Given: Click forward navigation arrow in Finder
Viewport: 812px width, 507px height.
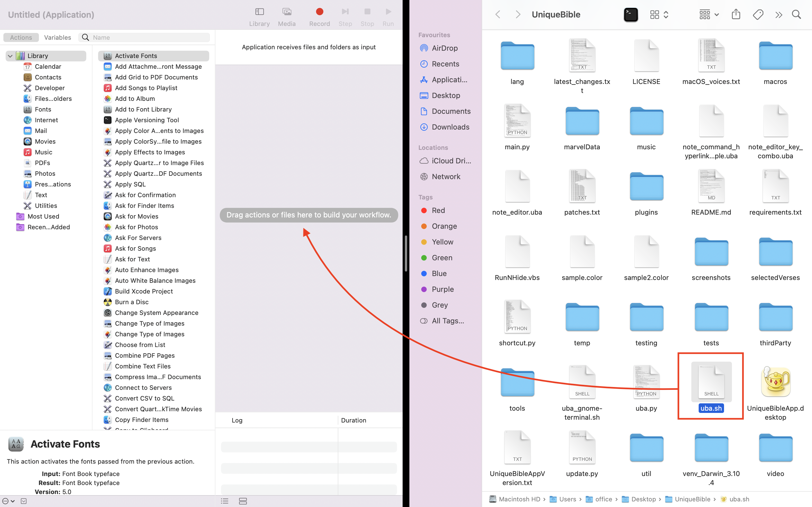Looking at the screenshot, I should point(517,15).
